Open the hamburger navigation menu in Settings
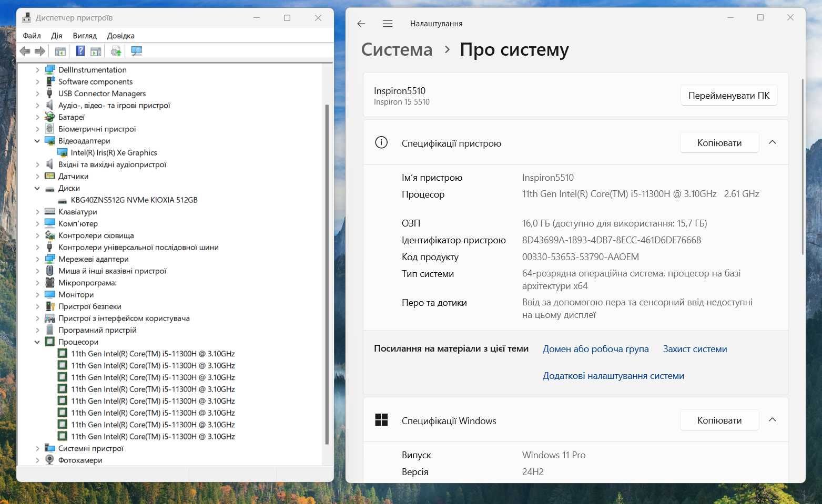822x504 pixels. (388, 24)
